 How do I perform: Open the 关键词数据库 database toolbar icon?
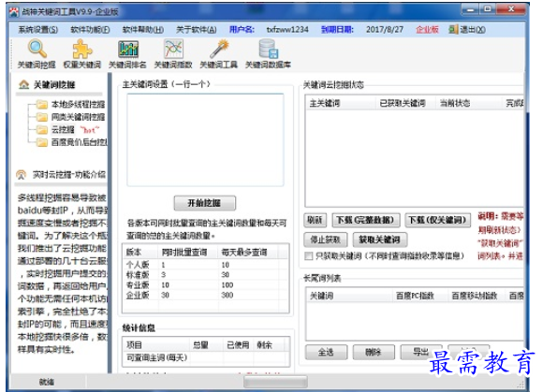[268, 49]
